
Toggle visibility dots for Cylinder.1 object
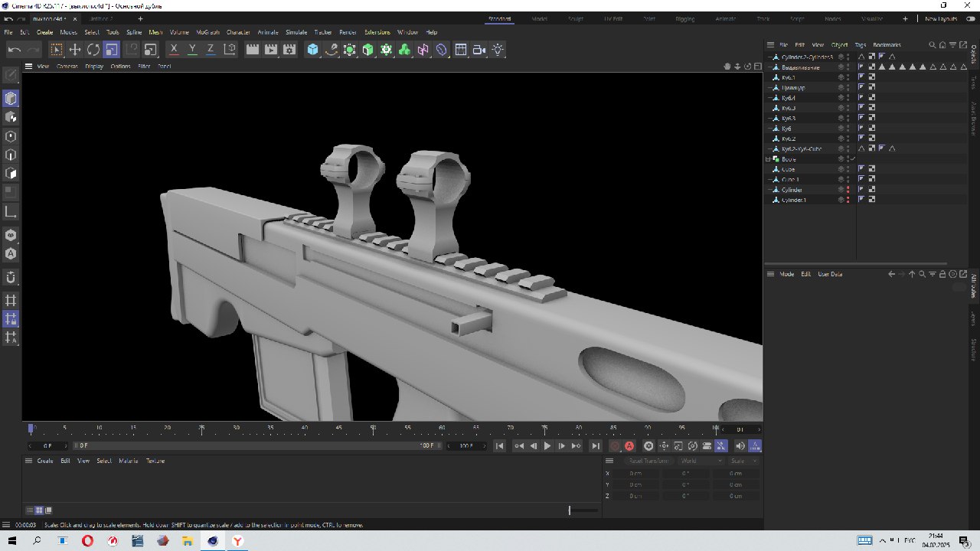[x=848, y=200]
